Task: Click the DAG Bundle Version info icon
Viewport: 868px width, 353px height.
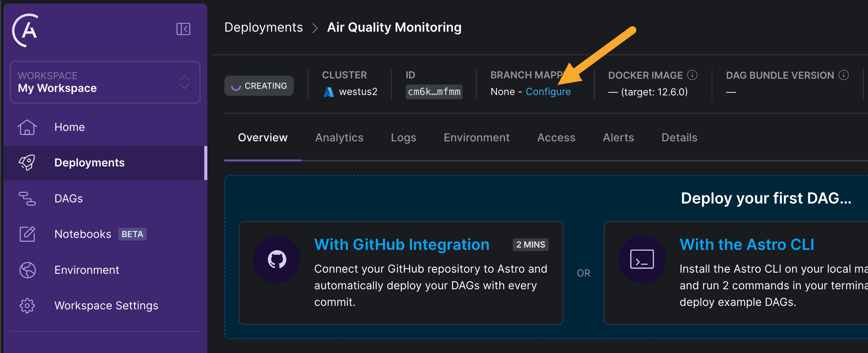Action: 844,75
